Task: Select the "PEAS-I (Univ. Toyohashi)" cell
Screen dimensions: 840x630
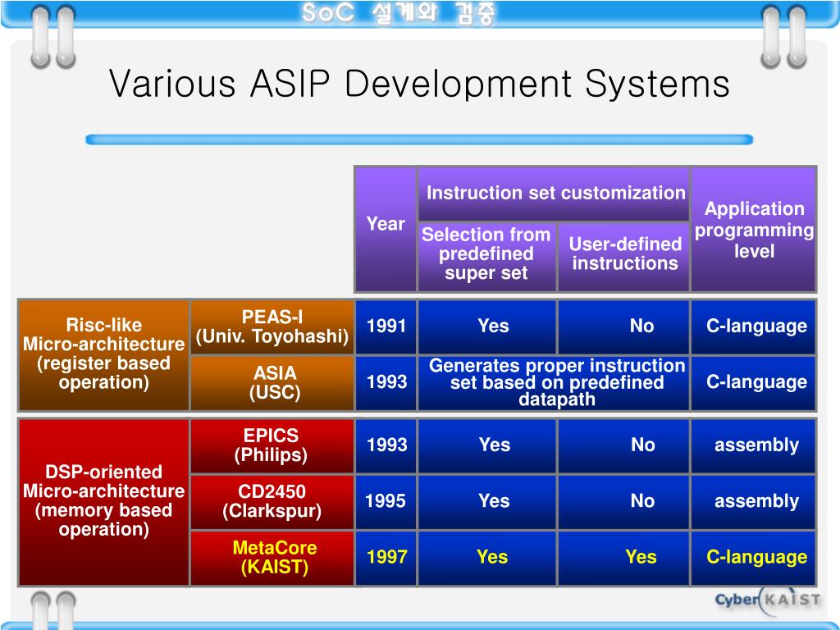Action: pos(272,326)
